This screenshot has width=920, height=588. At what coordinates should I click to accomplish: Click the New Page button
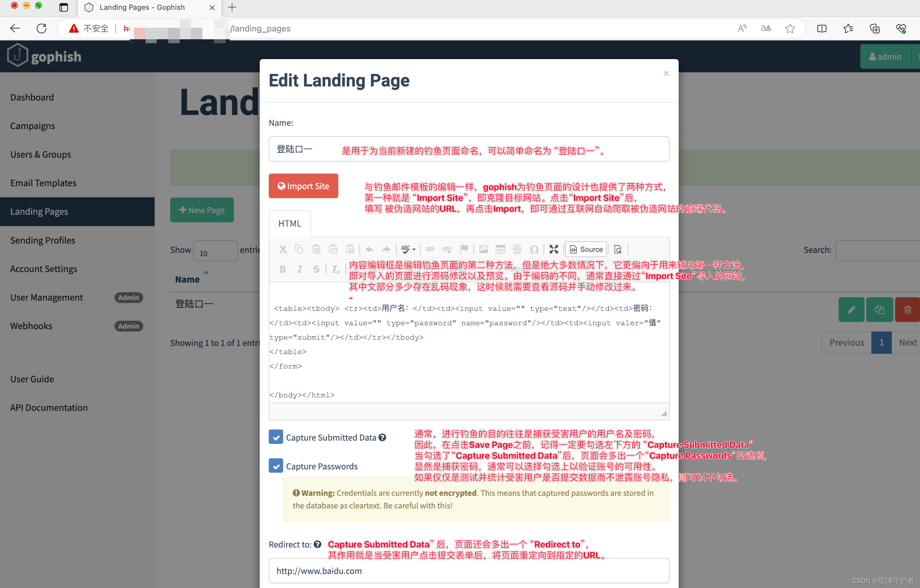coord(202,210)
